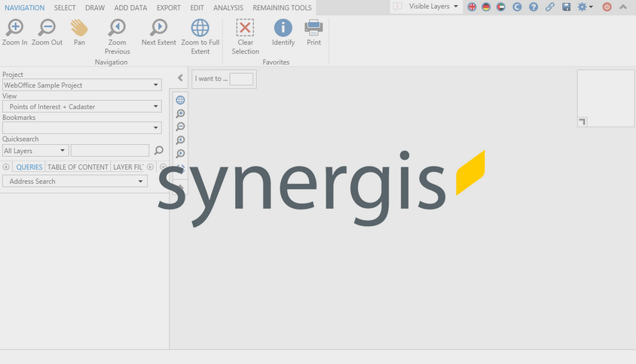Open the View dropdown

[82, 106]
